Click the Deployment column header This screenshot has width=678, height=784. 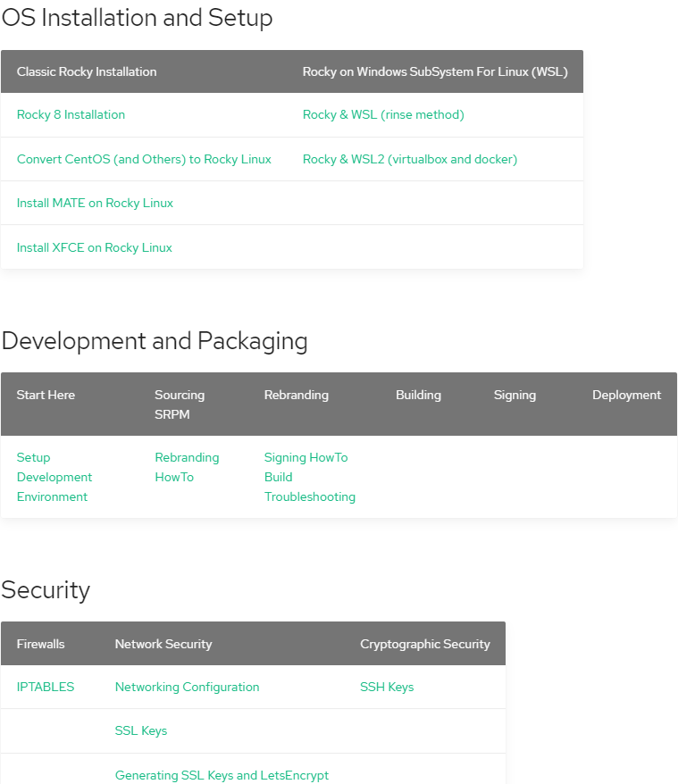(x=626, y=395)
